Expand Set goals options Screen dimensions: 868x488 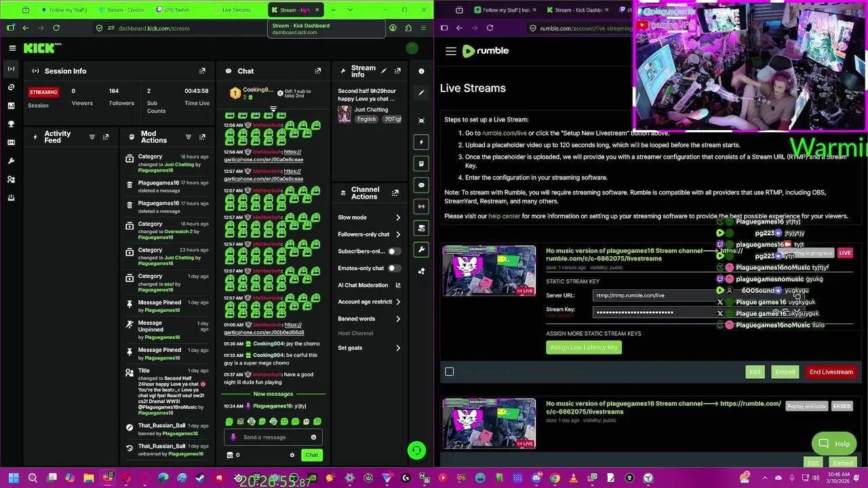[369, 348]
